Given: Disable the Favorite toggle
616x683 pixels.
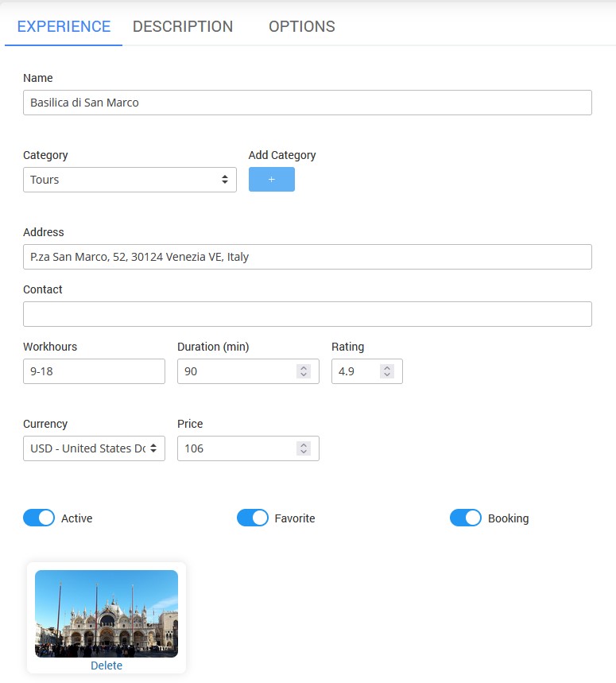Looking at the screenshot, I should click(x=253, y=518).
